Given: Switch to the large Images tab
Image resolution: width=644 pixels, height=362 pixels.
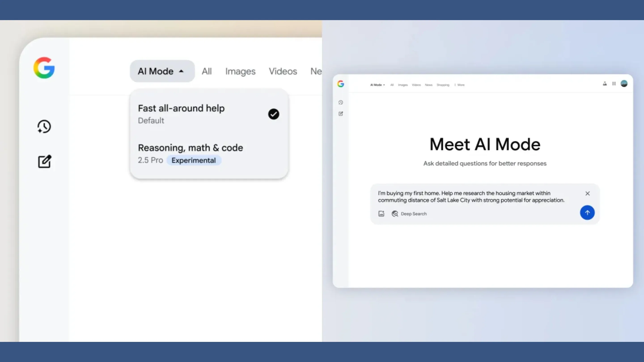Looking at the screenshot, I should (x=240, y=72).
